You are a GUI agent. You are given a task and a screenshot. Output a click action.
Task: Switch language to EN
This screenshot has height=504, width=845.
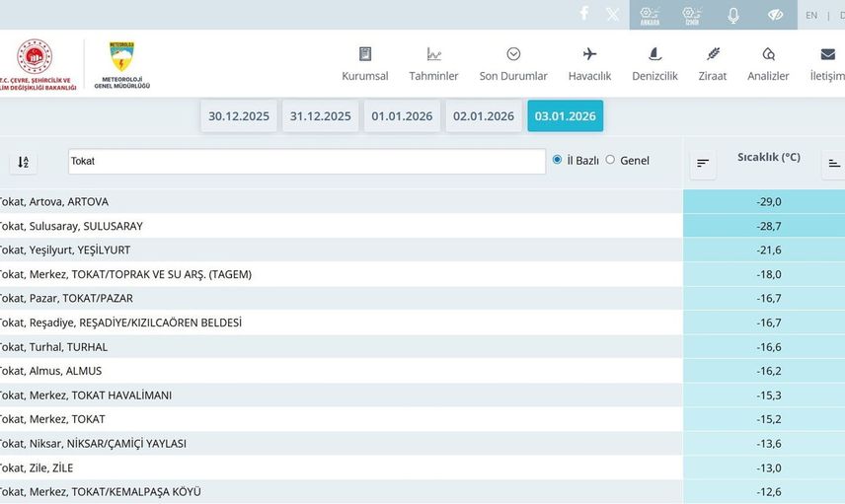[x=811, y=15]
